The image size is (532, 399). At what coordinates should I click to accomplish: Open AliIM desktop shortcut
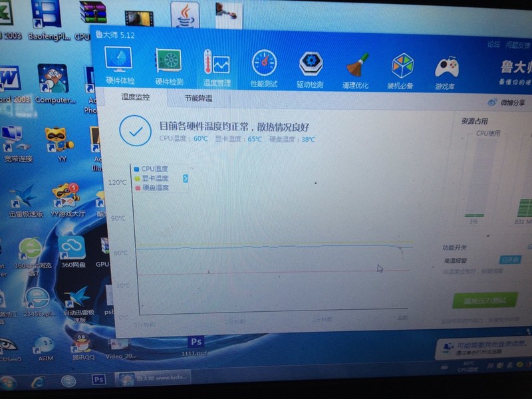coord(45,348)
